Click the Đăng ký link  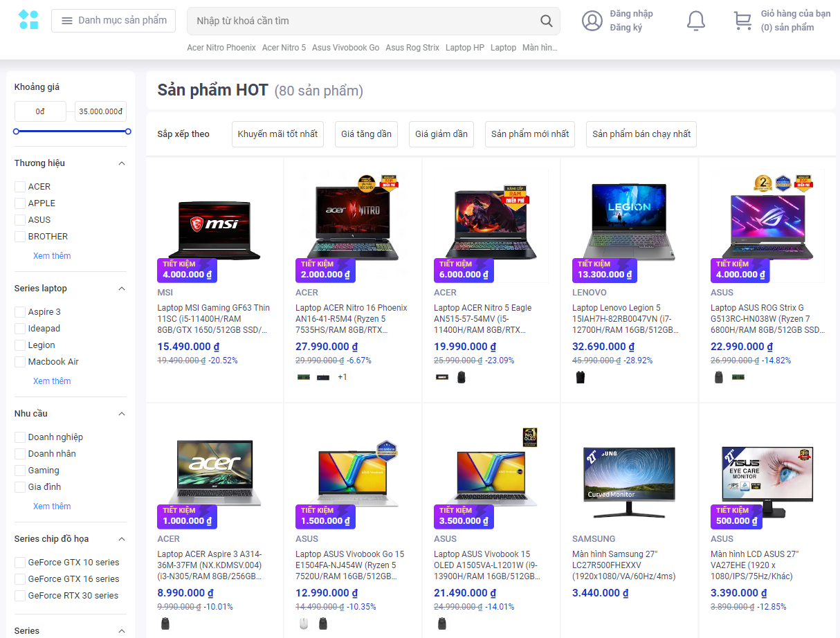click(626, 28)
